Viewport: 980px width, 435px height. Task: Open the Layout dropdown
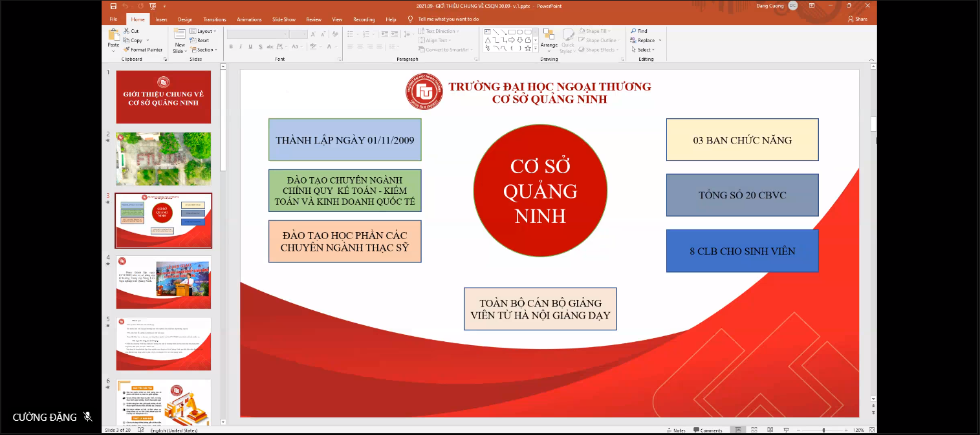202,31
